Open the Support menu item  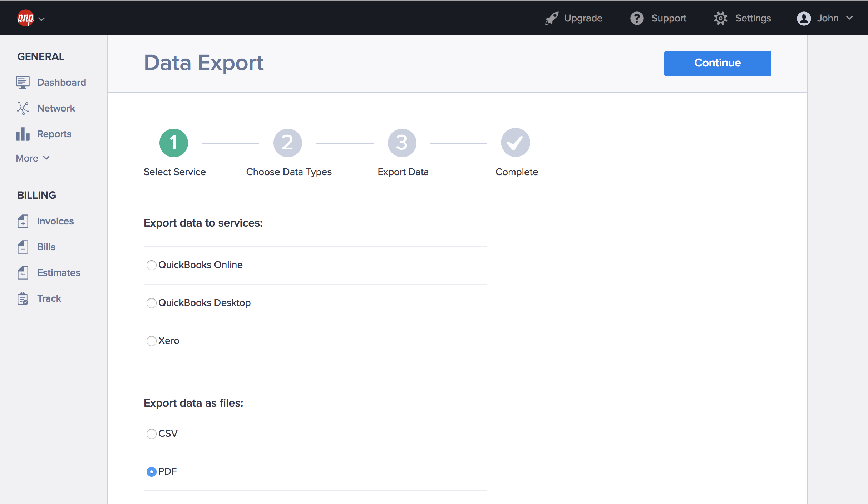[x=659, y=18]
